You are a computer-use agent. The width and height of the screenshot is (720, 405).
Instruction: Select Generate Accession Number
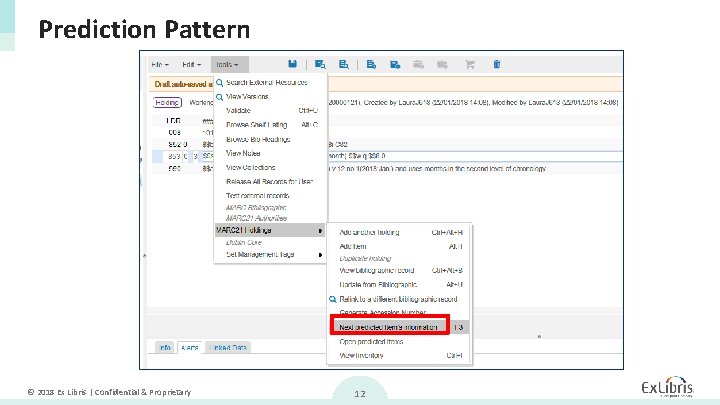point(382,313)
